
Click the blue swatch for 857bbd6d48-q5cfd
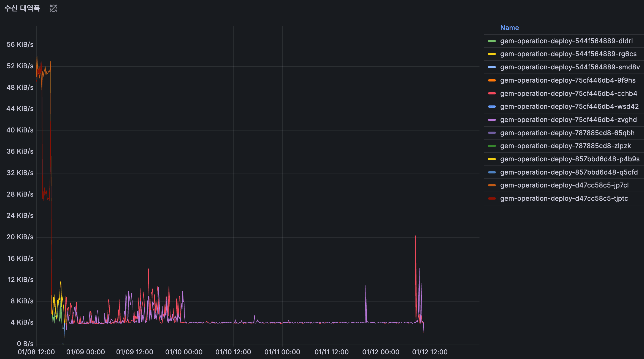[x=492, y=172]
